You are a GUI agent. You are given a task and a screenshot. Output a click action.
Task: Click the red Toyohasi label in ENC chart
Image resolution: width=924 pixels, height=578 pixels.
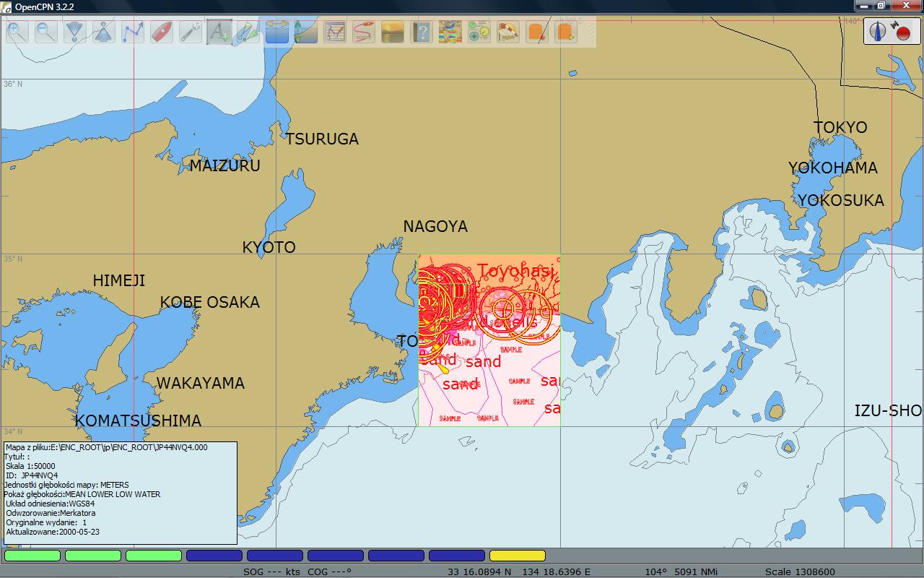[515, 272]
